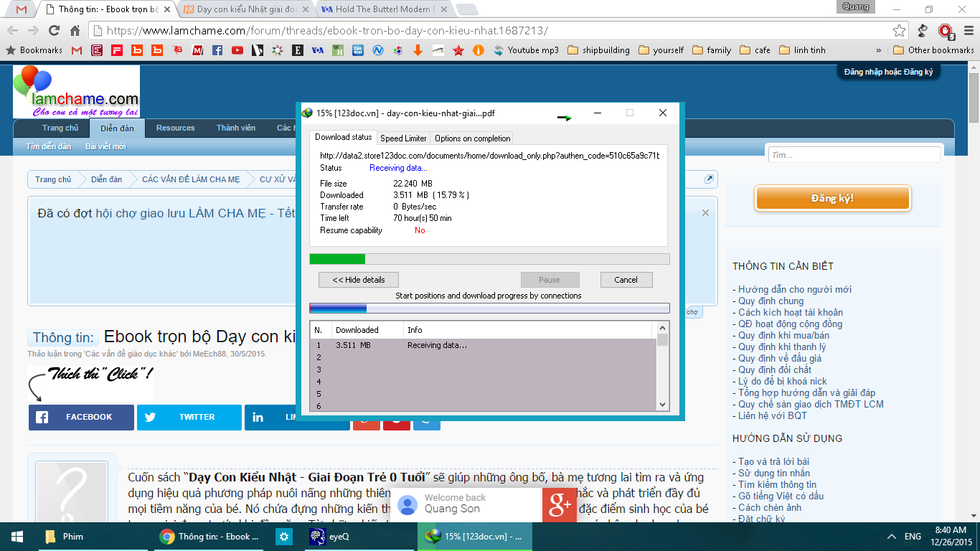The image size is (980, 551).
Task: Dismiss the notice banner with X
Action: coord(705,213)
